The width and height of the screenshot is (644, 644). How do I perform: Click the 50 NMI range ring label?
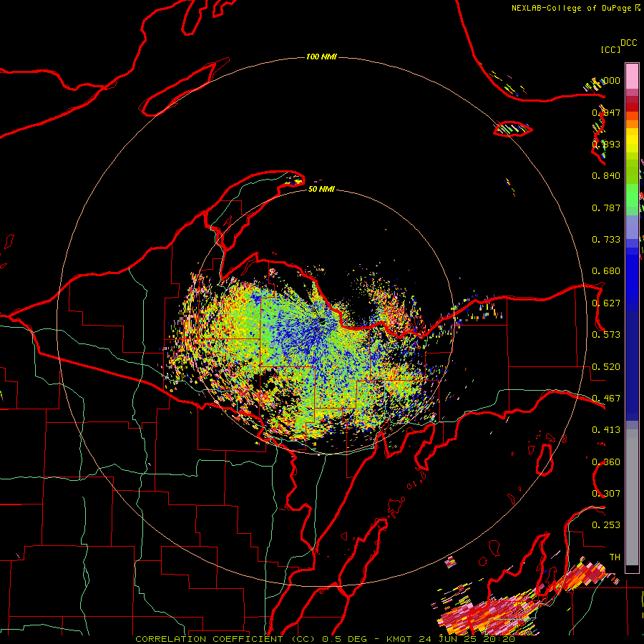click(321, 189)
